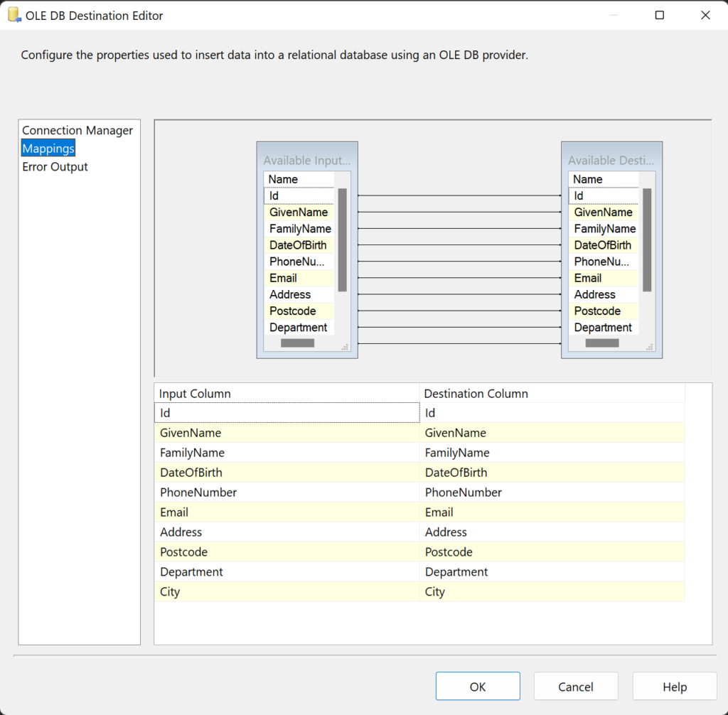Open the Input Column dropdown on the Id row

pyautogui.click(x=287, y=412)
